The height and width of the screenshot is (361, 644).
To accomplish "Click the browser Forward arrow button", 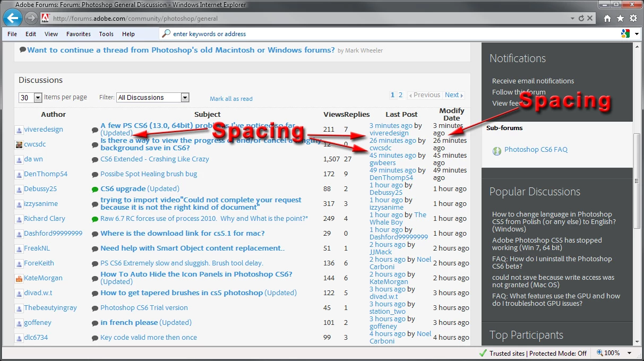I will point(31,18).
